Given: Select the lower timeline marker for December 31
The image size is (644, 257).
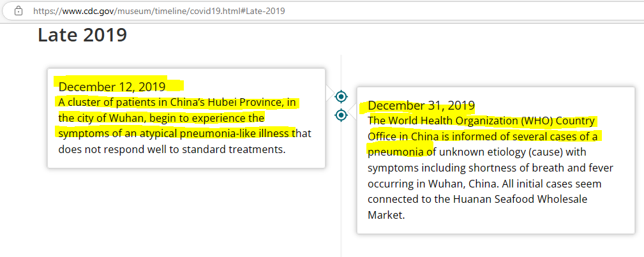Looking at the screenshot, I should [x=341, y=115].
